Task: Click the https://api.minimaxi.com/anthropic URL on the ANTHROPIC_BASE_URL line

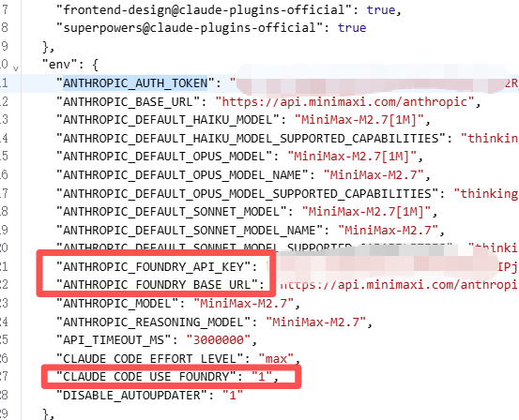Action: point(344,101)
